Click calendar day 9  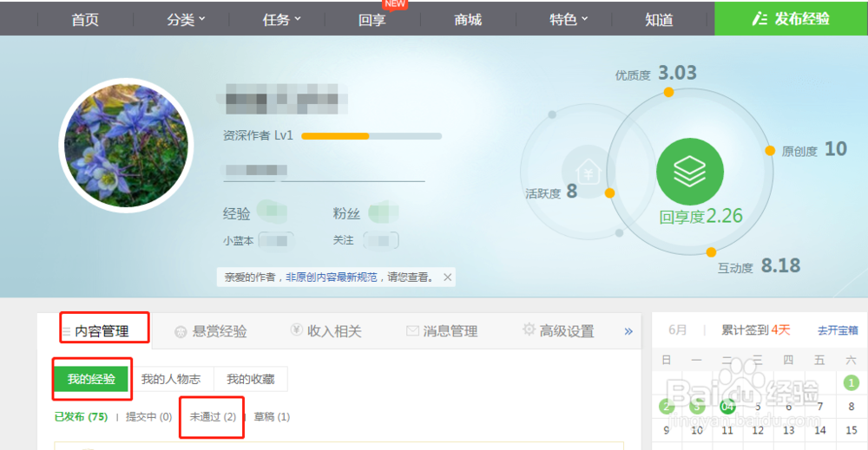pos(666,430)
